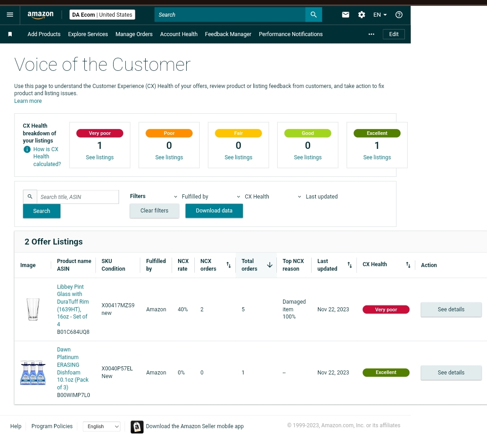The height and width of the screenshot is (448, 487).
Task: Click ASIN B00WIMP7L0 text
Action: tap(74, 395)
